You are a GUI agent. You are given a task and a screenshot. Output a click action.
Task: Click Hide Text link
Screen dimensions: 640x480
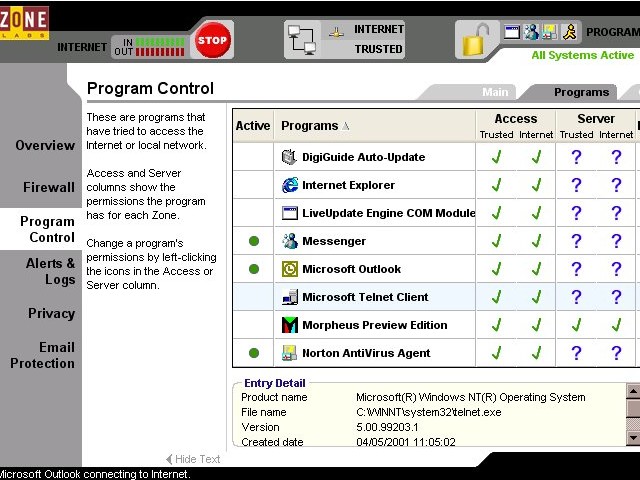click(193, 459)
